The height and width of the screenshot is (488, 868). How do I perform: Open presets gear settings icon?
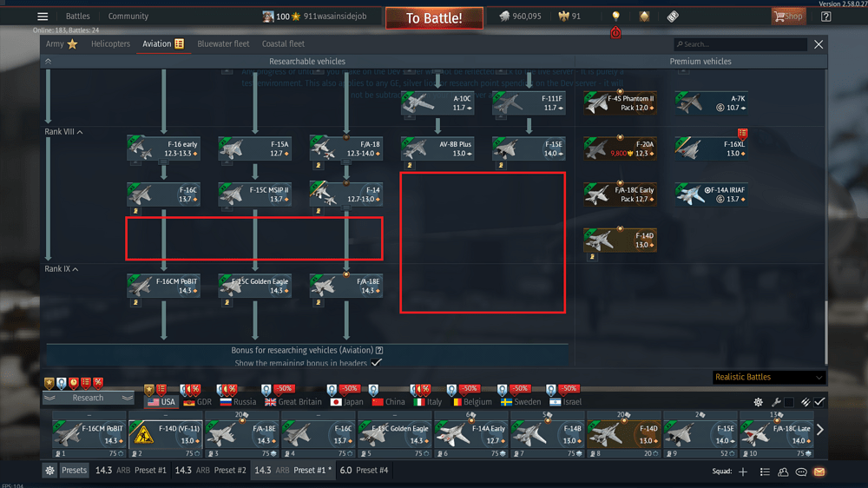49,471
